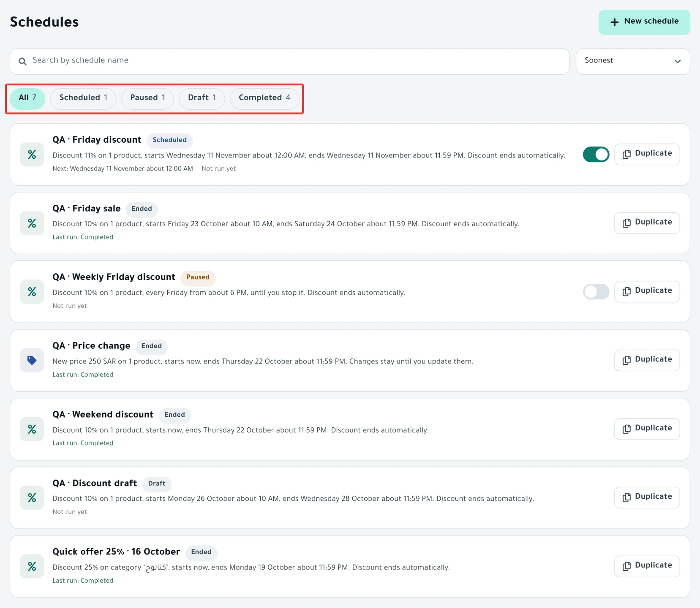Enable the QA Weekly Friday discount toggle
The image size is (700, 608).
point(596,292)
